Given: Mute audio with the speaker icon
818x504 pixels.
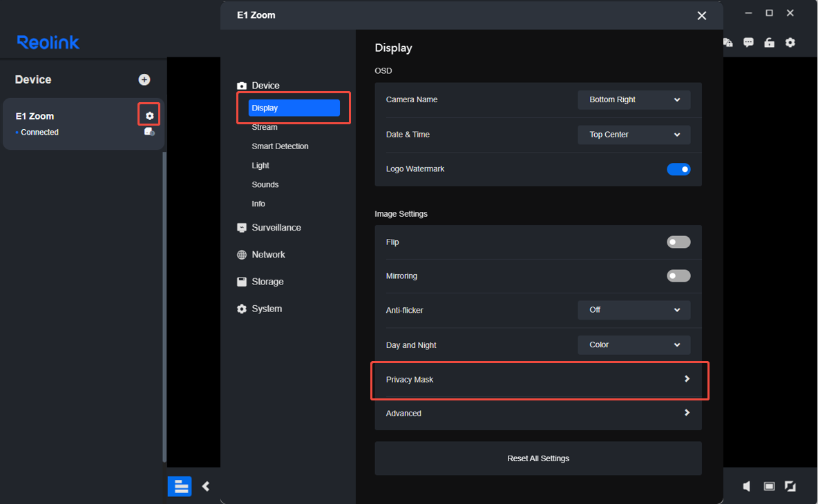Looking at the screenshot, I should 747,486.
